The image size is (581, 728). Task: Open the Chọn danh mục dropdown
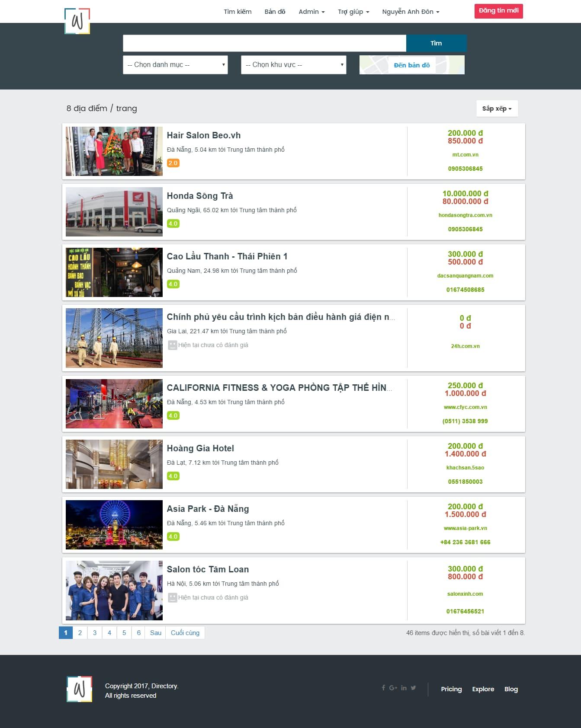point(175,65)
